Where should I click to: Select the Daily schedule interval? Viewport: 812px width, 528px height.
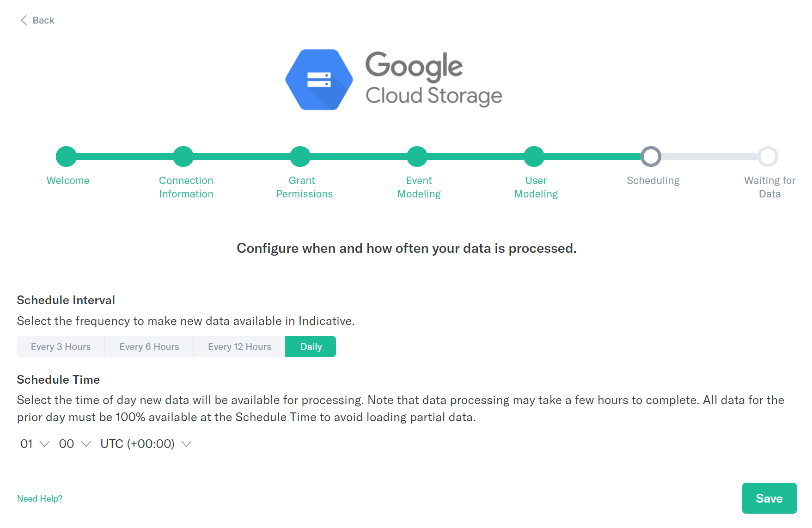tap(311, 347)
